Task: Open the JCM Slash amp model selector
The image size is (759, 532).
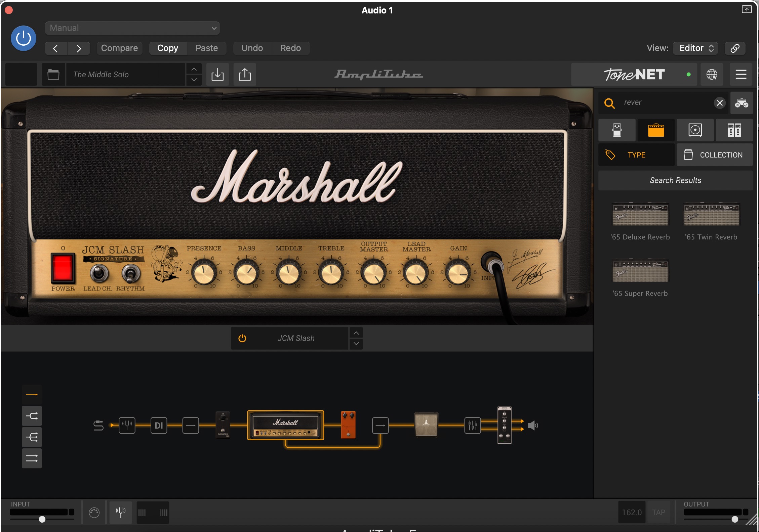Action: point(296,338)
